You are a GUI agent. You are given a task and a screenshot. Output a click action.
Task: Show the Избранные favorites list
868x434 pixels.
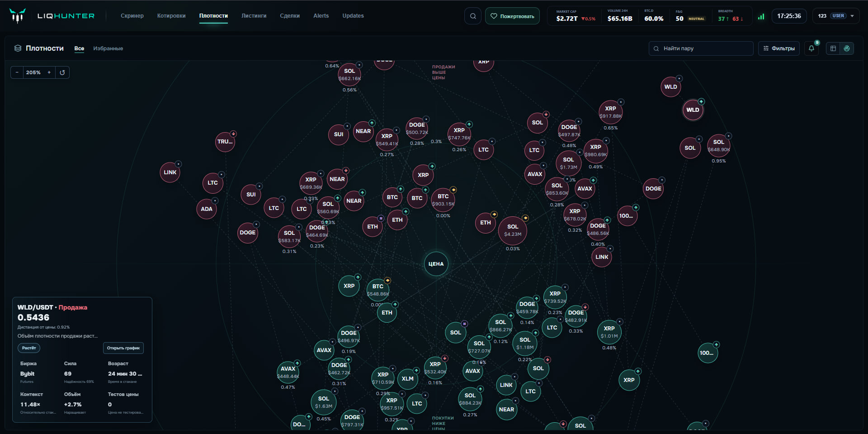tap(108, 48)
